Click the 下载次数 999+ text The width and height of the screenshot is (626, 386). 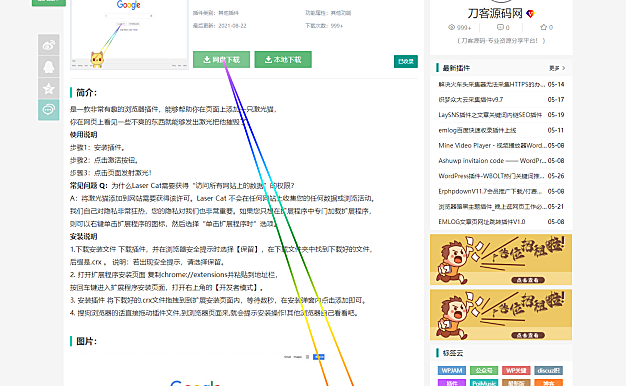(324, 26)
